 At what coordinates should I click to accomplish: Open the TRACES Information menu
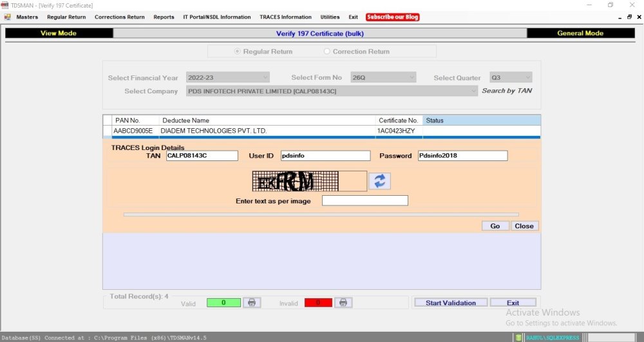[285, 17]
